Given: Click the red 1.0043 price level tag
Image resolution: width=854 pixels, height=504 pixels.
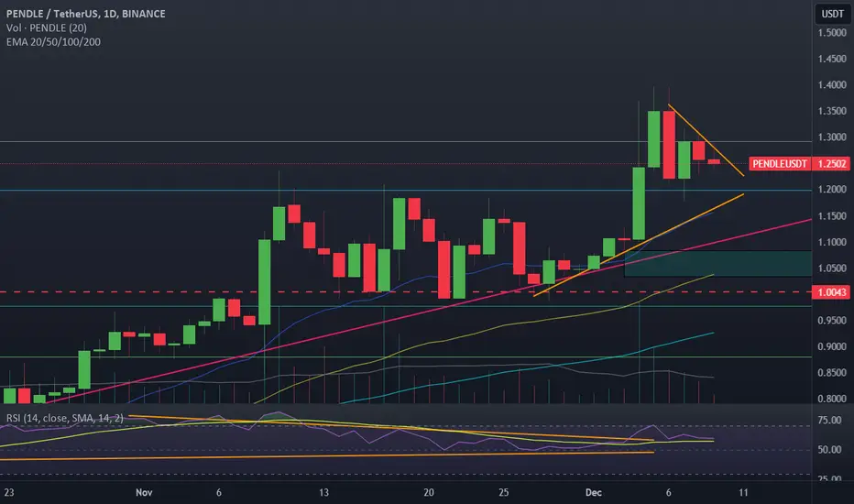Looking at the screenshot, I should (831, 292).
